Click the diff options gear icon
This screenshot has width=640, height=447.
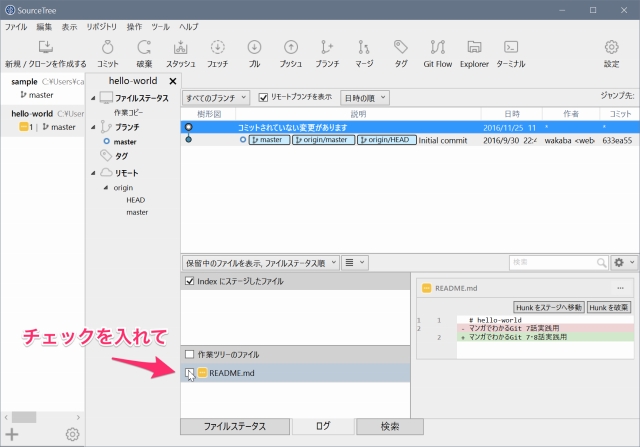(x=619, y=262)
